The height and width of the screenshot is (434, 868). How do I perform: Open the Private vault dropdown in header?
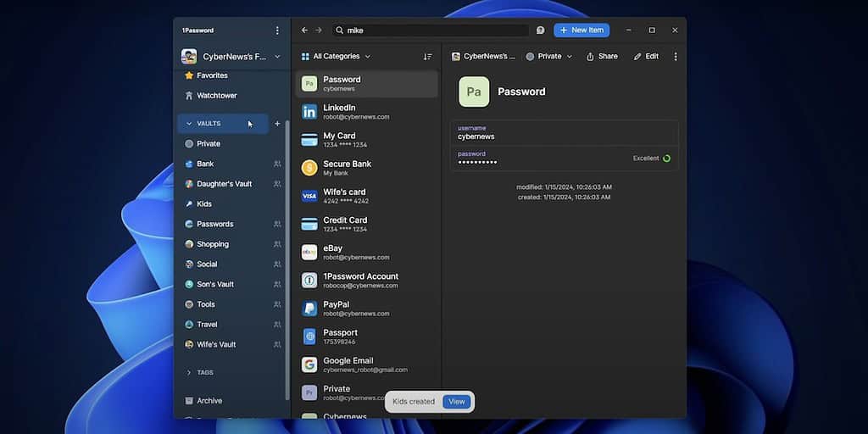548,57
